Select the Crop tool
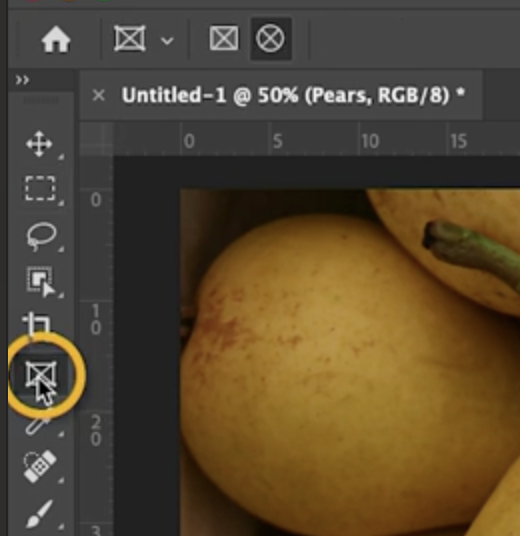Viewport: 520px width, 536px height. 37,323
